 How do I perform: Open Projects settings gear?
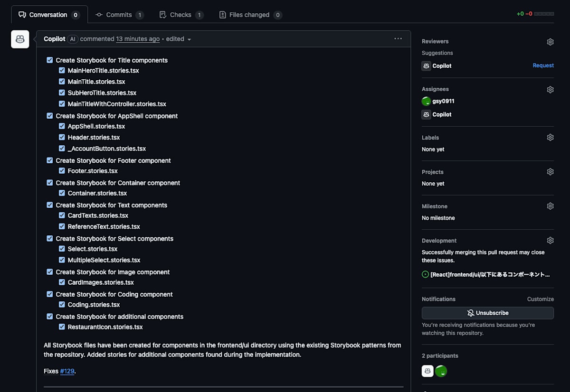click(x=550, y=172)
